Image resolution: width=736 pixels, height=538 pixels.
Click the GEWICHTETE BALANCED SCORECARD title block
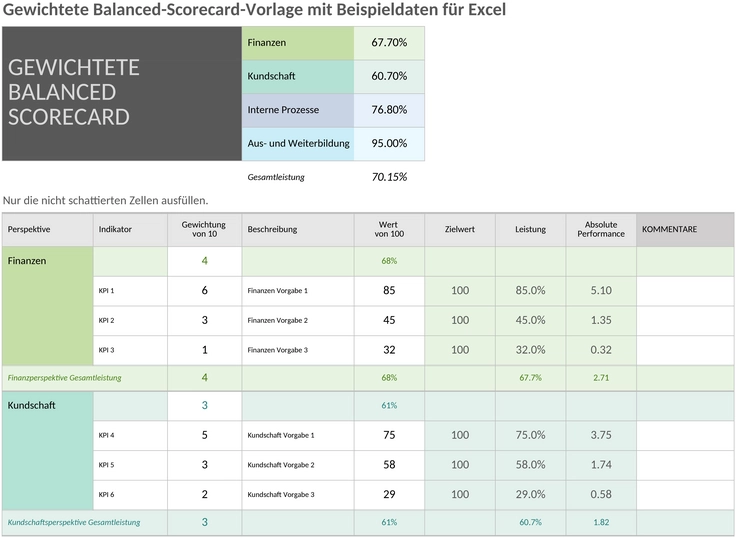click(x=122, y=93)
